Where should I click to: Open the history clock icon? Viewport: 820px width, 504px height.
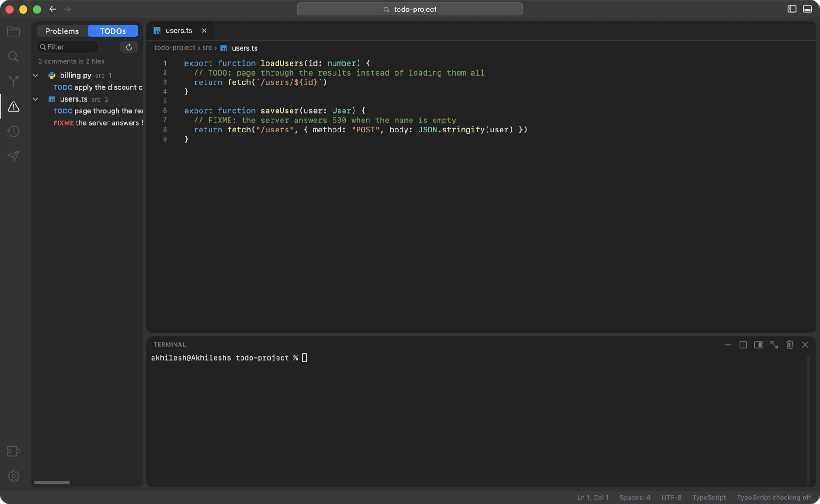click(x=14, y=132)
